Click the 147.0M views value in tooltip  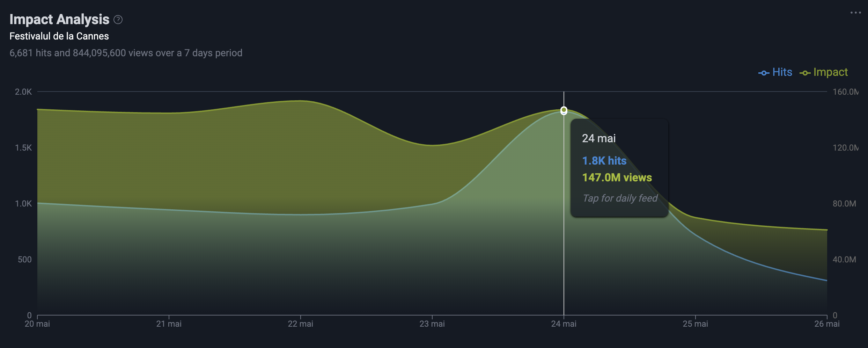(x=617, y=177)
